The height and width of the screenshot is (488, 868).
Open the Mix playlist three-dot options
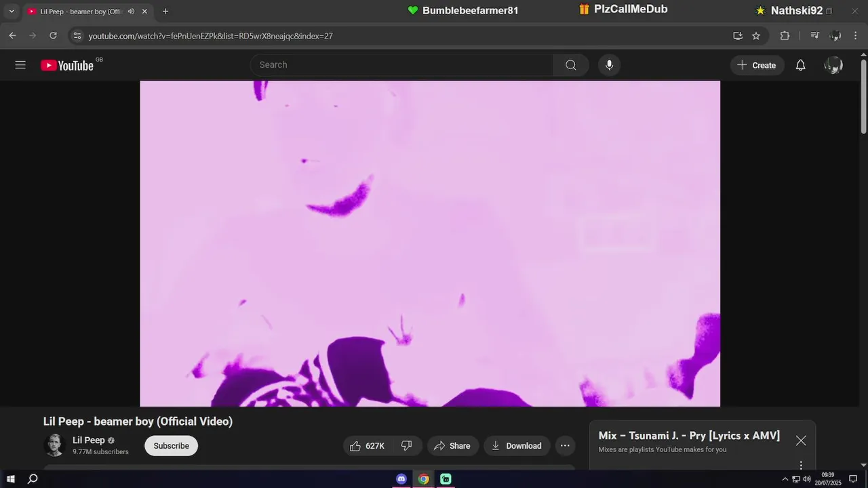coord(801,465)
